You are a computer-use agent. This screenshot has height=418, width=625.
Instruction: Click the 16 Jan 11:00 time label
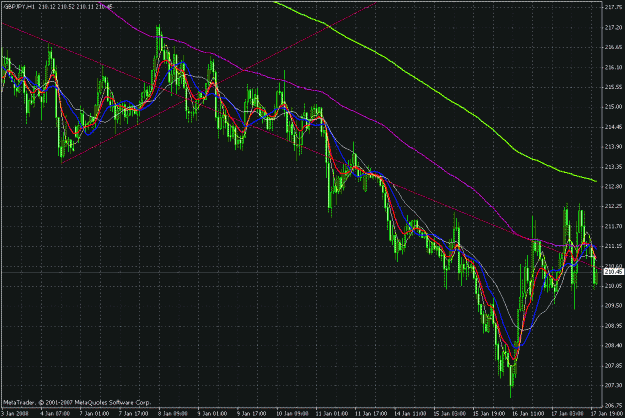528,414
